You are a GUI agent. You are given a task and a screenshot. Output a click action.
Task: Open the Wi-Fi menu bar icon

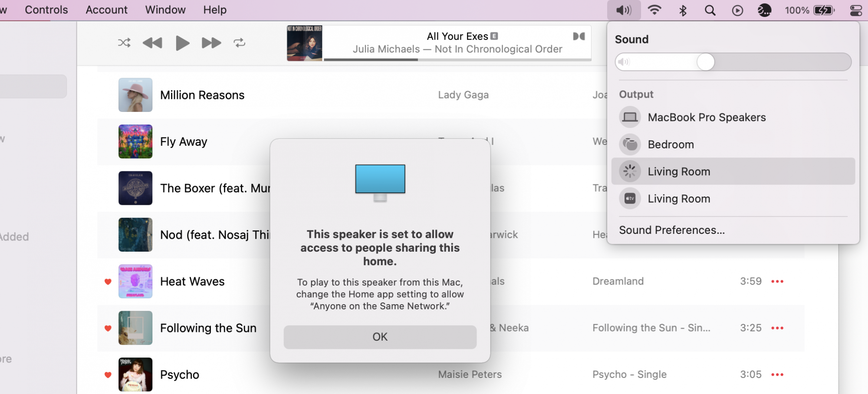654,10
